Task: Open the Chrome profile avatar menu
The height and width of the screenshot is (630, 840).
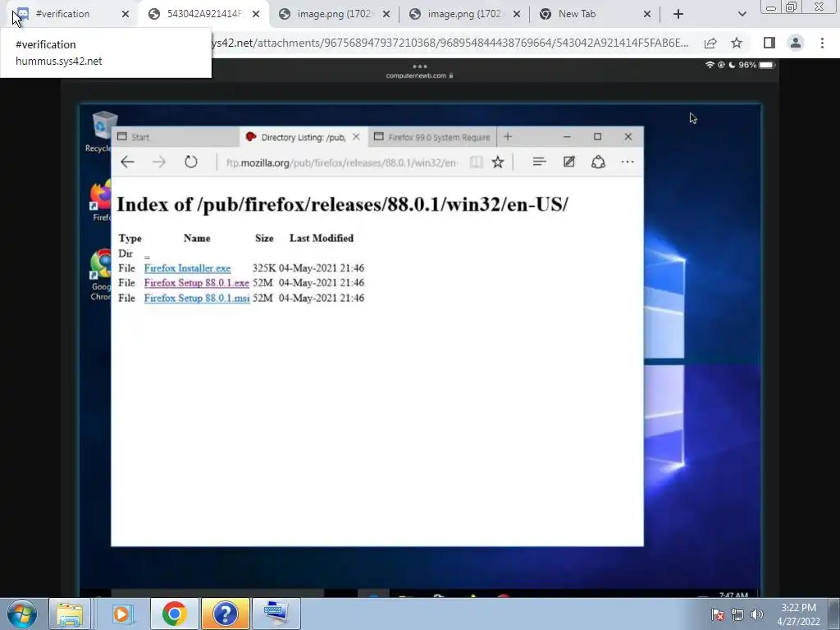Action: pyautogui.click(x=796, y=43)
